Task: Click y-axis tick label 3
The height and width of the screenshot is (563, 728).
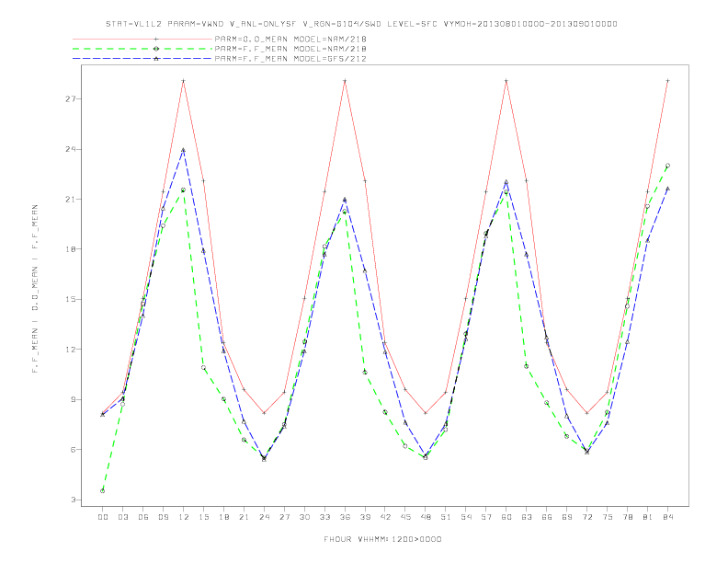Action: 74,500
